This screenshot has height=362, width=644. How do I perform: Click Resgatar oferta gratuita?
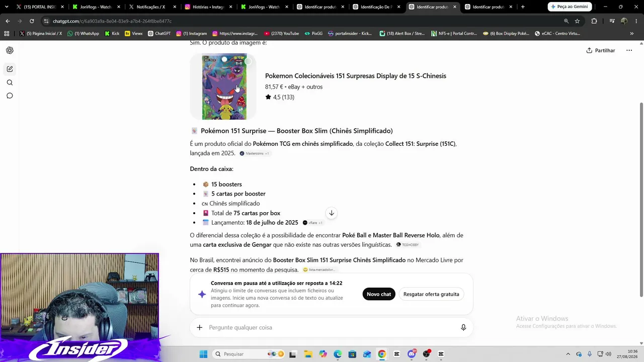click(431, 294)
